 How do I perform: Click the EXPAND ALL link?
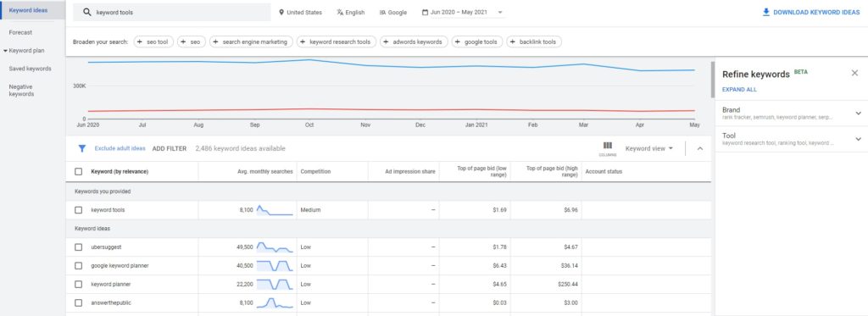739,90
